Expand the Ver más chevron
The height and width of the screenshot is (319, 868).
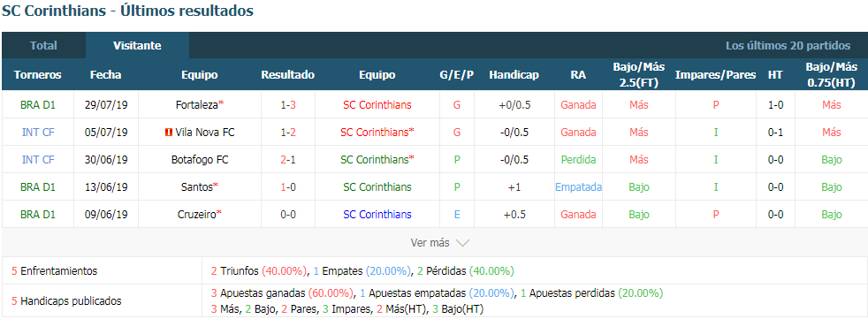coord(463,243)
